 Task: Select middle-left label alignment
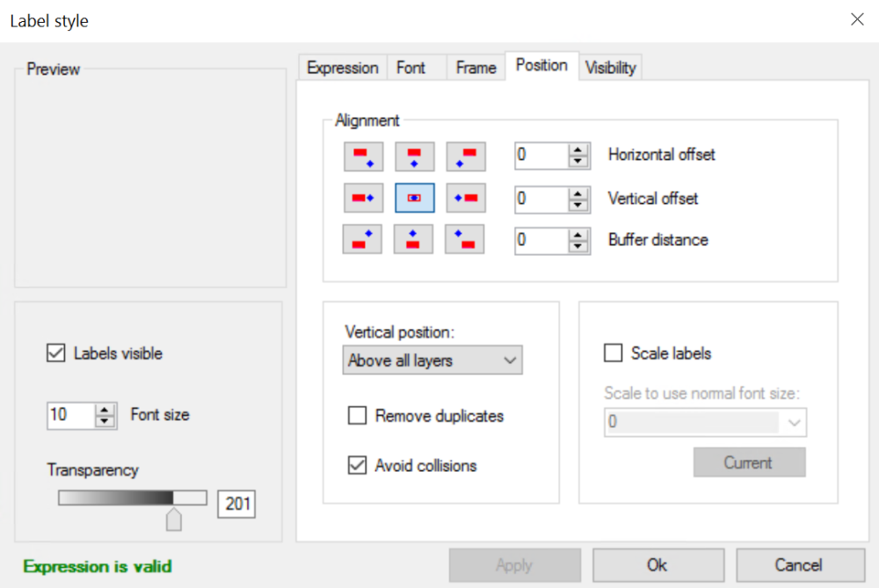(x=362, y=198)
